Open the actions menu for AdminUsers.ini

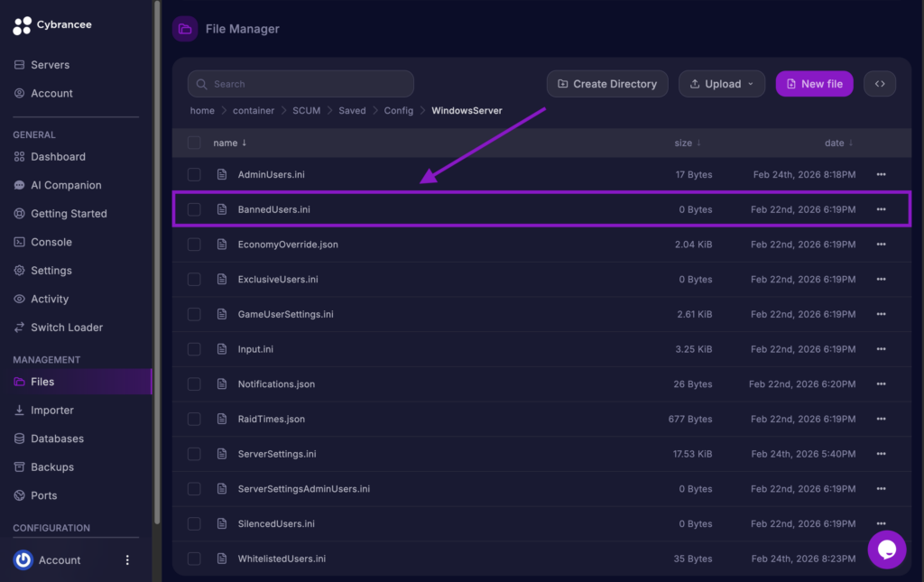coord(882,174)
